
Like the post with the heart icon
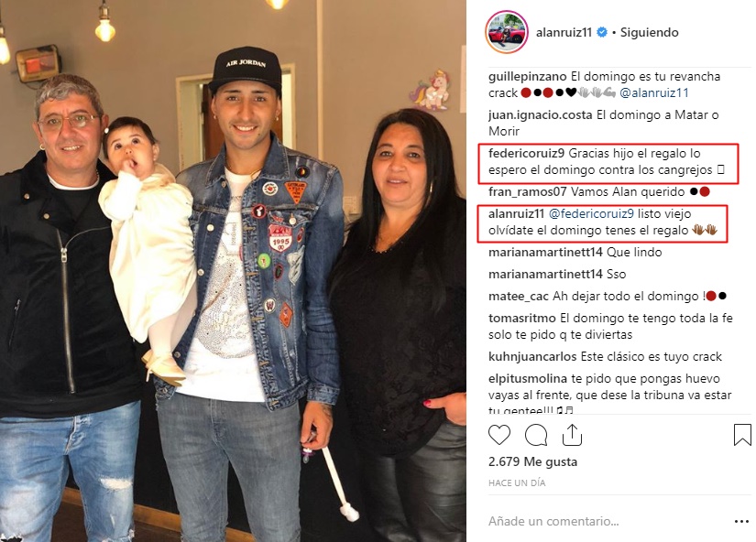[x=499, y=435]
